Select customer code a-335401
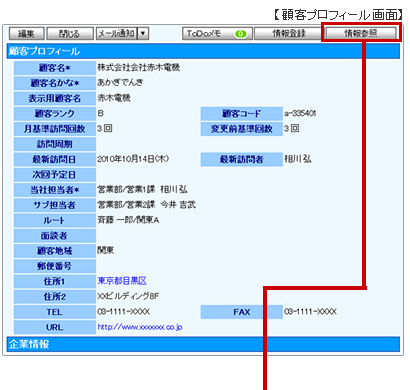This screenshot has width=410, height=390. 300,113
